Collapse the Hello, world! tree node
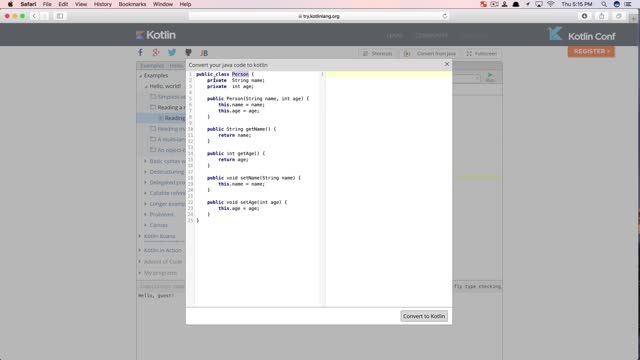Image resolution: width=640 pixels, height=360 pixels. tap(146, 86)
